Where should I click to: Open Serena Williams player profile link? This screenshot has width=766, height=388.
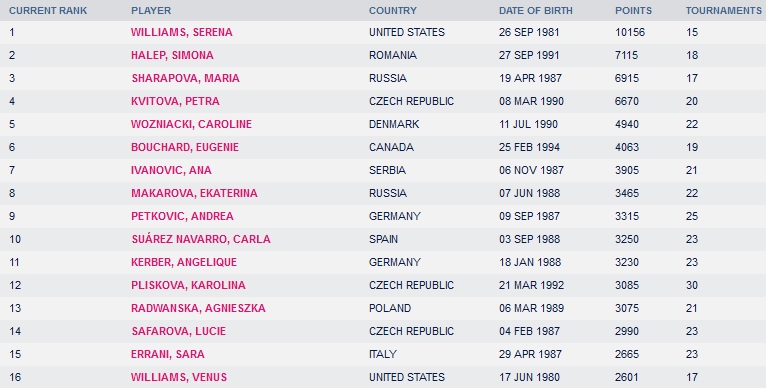181,32
